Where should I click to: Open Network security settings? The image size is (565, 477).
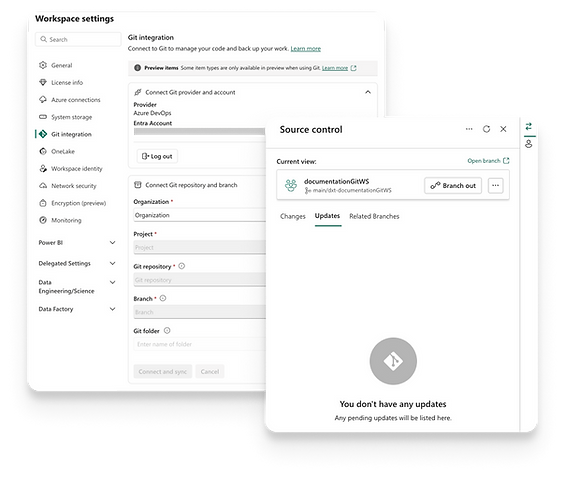point(74,186)
